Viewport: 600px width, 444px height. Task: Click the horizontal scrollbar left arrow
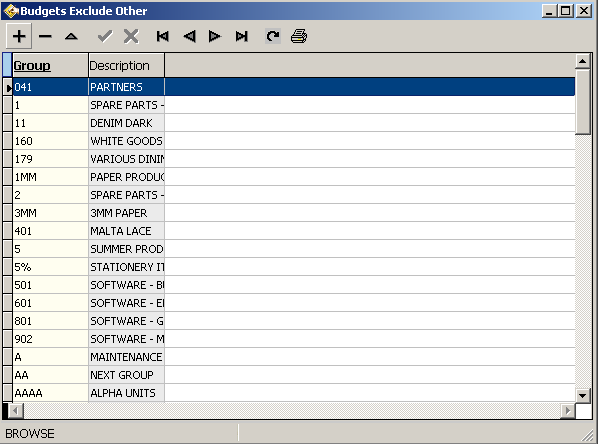point(16,411)
